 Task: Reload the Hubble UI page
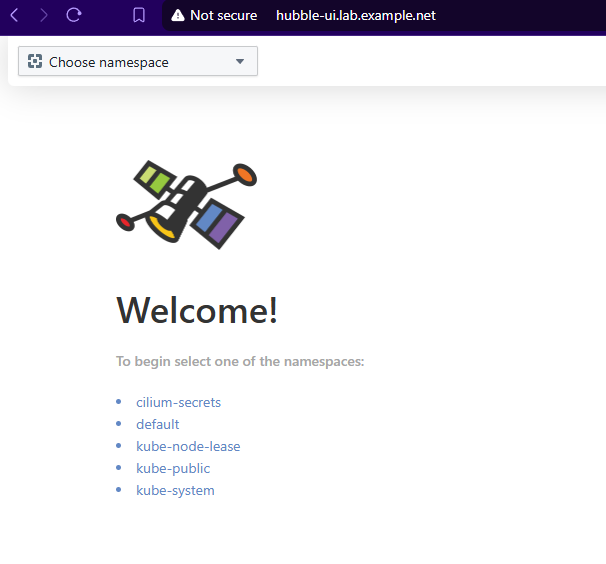74,15
